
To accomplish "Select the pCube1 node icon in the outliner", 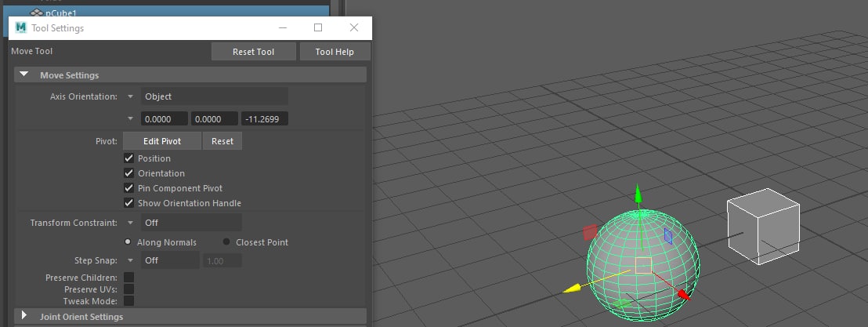I will (36, 13).
